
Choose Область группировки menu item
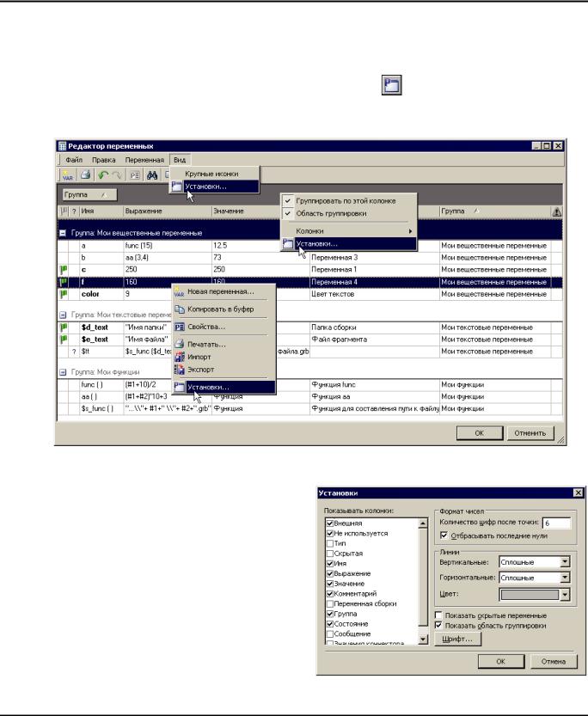coord(348,213)
